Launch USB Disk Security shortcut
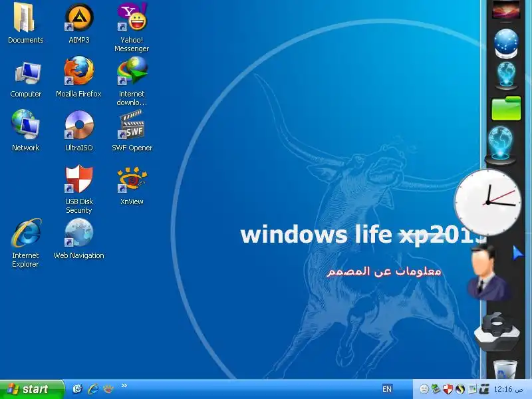This screenshot has height=399, width=532. point(78,190)
